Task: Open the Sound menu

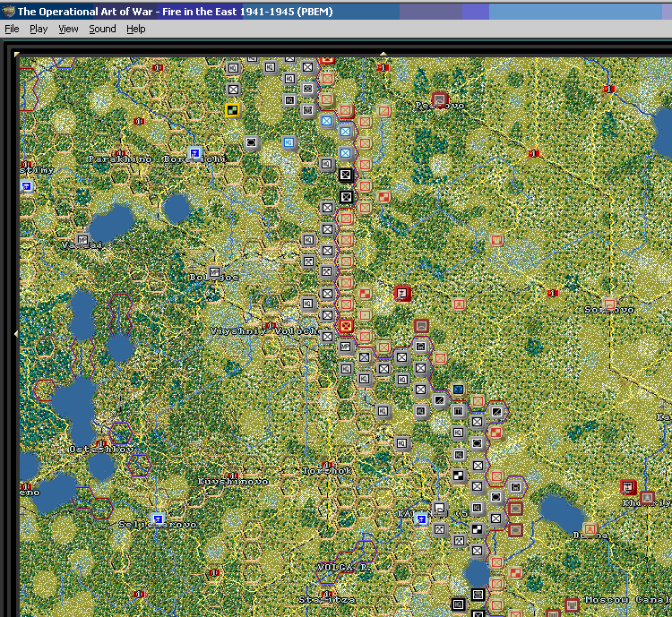Action: point(102,29)
